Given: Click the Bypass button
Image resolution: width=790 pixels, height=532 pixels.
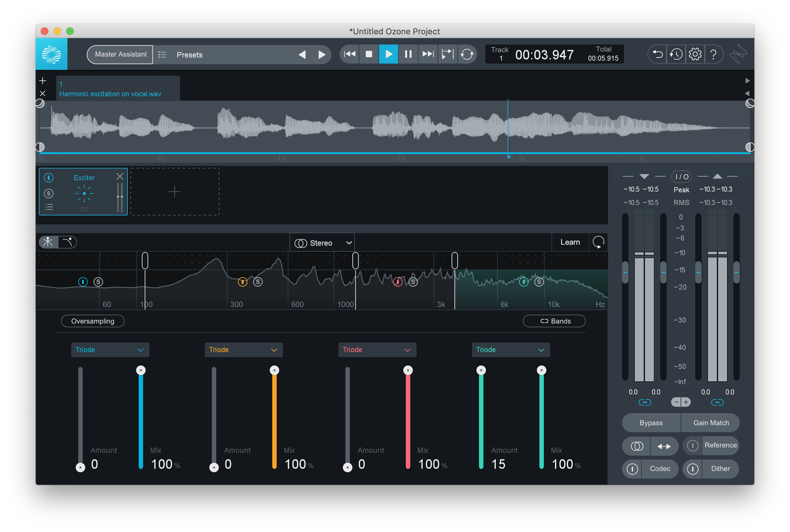Looking at the screenshot, I should pyautogui.click(x=651, y=423).
